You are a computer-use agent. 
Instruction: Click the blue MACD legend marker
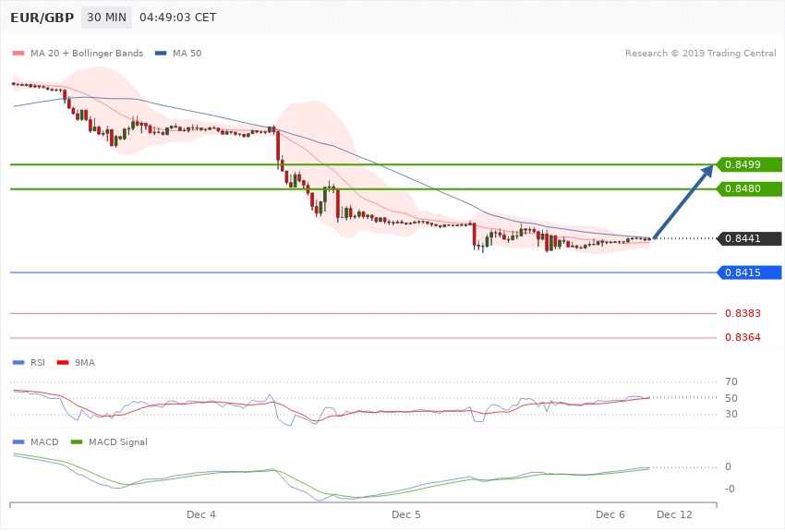point(18,442)
